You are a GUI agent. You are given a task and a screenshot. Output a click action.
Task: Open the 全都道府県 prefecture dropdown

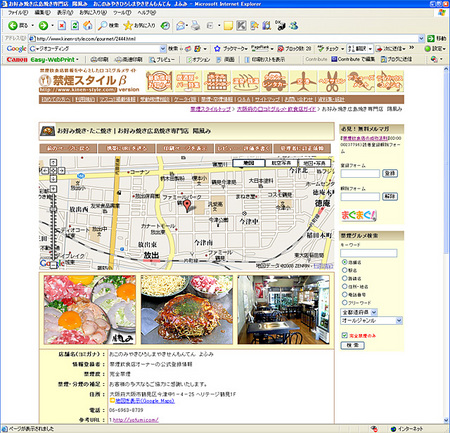(x=359, y=312)
